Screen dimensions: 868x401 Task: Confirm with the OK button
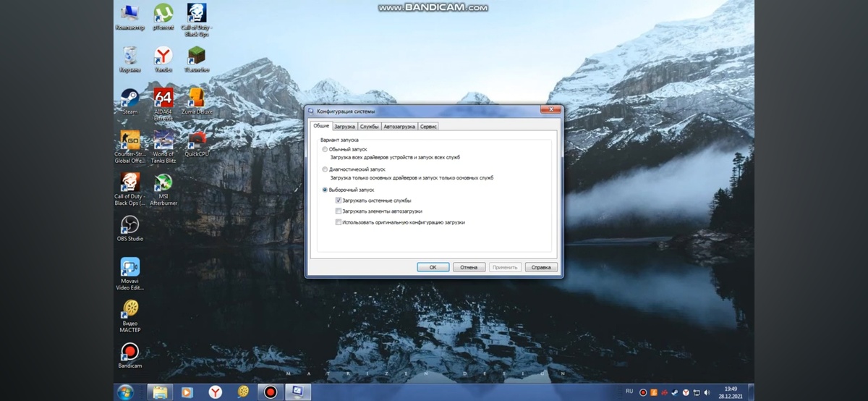point(433,267)
